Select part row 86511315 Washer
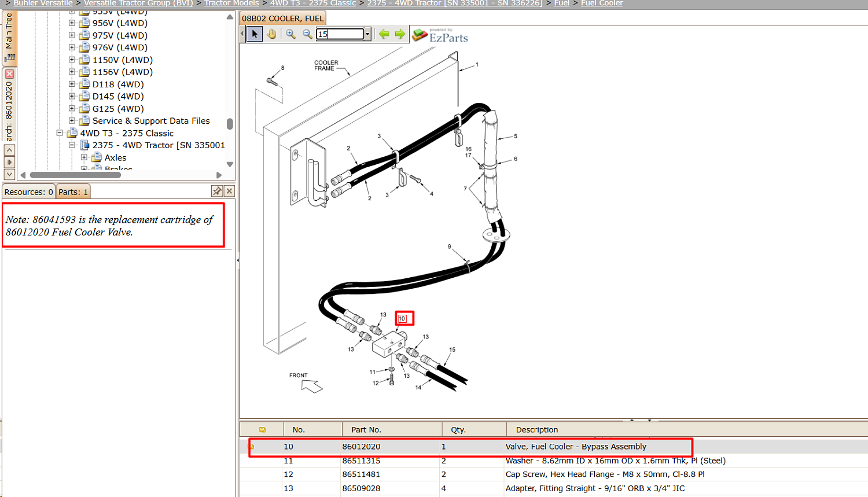This screenshot has width=868, height=497. tap(554, 461)
